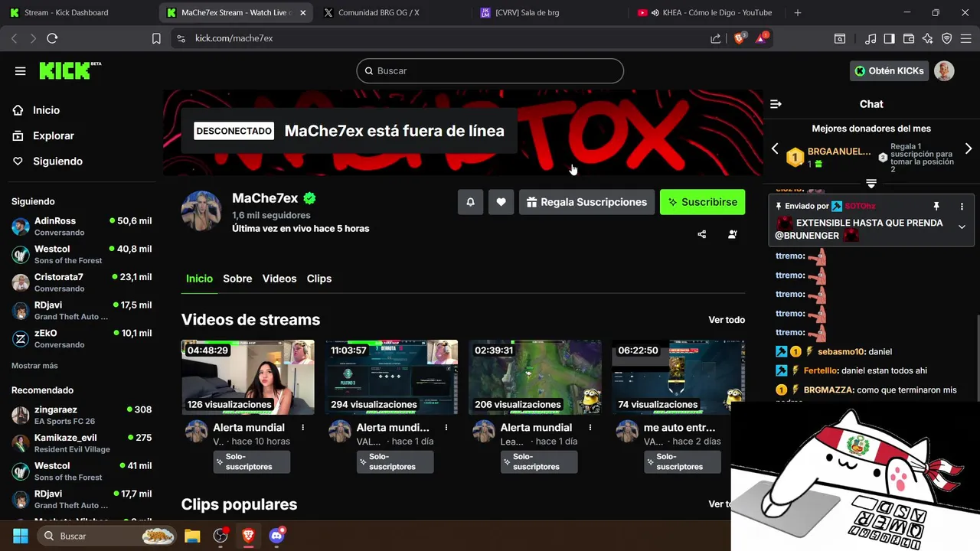Open Kamikaze_evil recommended channel

(81, 443)
